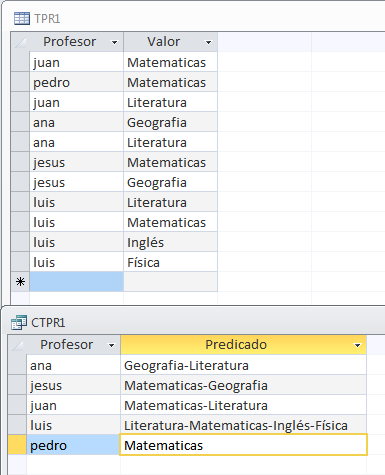Select the new record row marked with asterisk

point(20,282)
